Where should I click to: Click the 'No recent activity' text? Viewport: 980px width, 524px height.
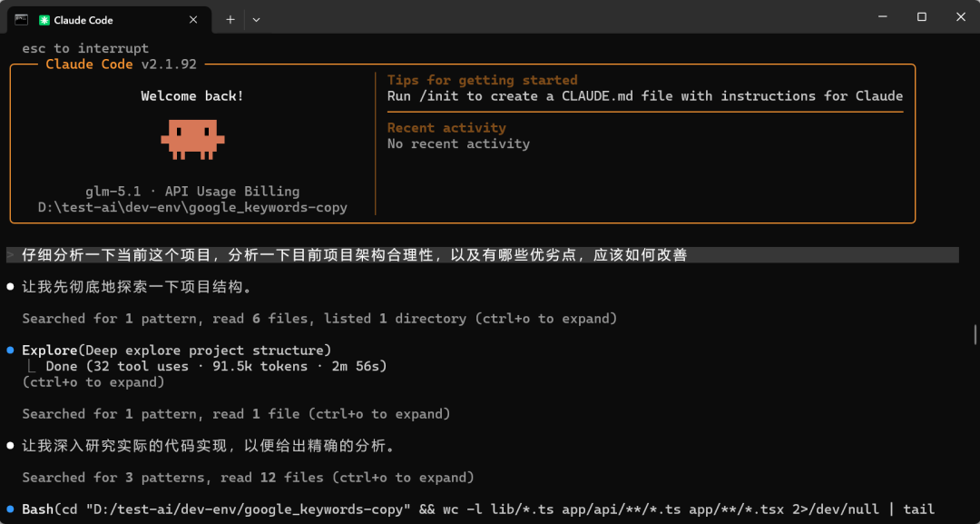point(459,143)
